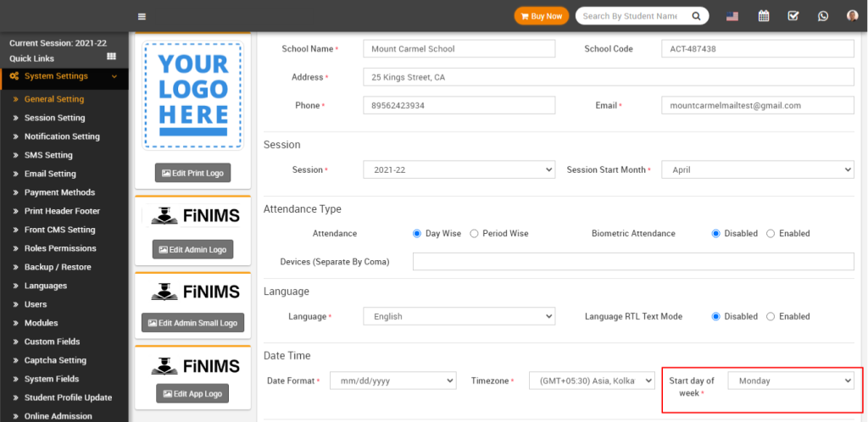Click Edit Admin Logo button
This screenshot has height=422, width=868.
pos(192,249)
